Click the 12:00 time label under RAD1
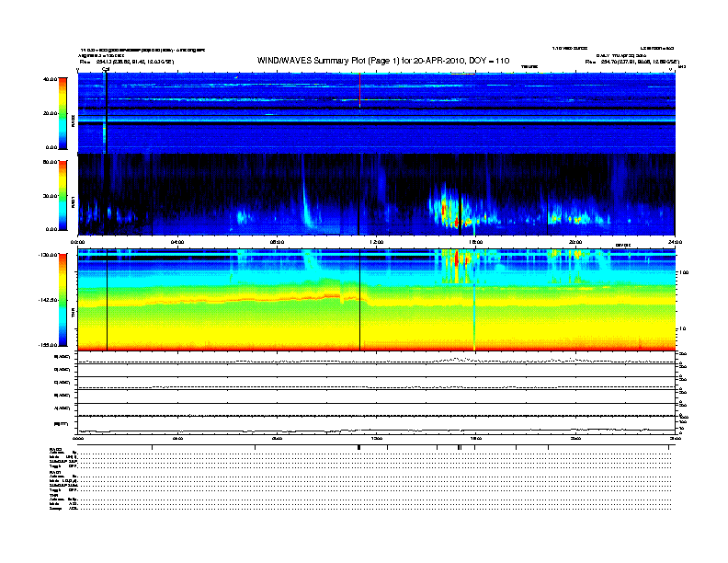This screenshot has height=563, width=728. tap(377, 242)
